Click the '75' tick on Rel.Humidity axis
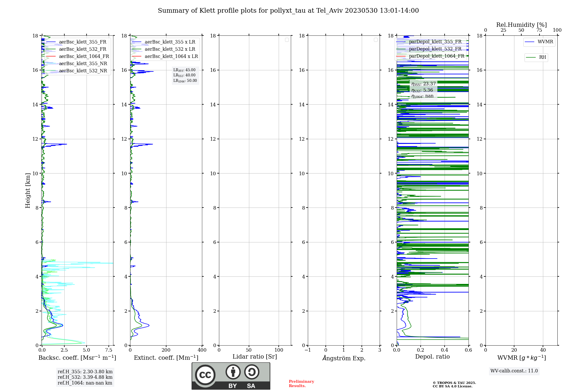Viewport: 577px width, 392px height. pyautogui.click(x=539, y=30)
